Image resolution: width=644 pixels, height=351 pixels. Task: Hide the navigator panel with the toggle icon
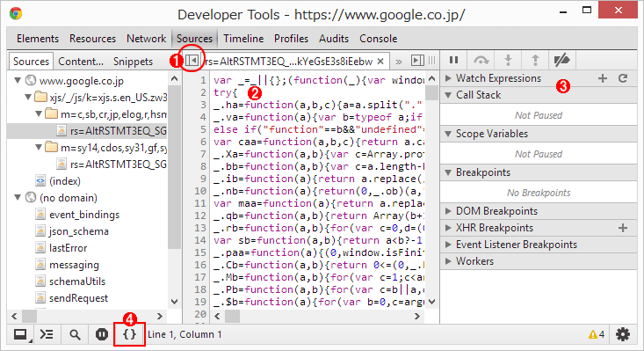[x=192, y=61]
